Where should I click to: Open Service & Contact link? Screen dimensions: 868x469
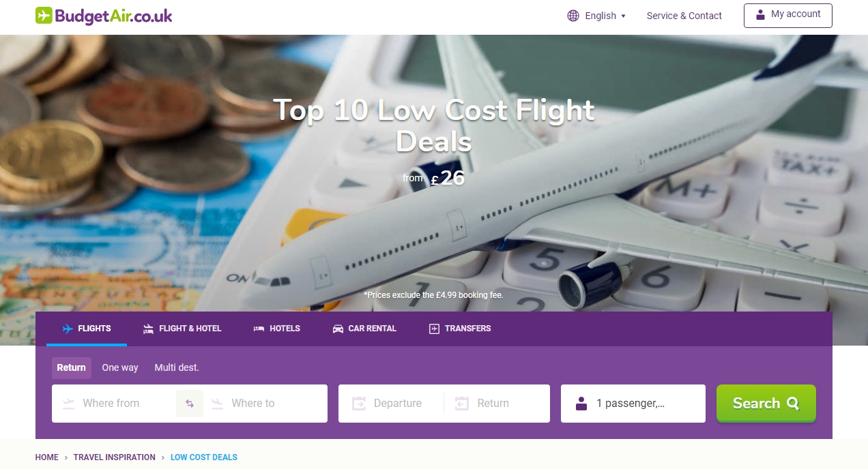(x=684, y=16)
